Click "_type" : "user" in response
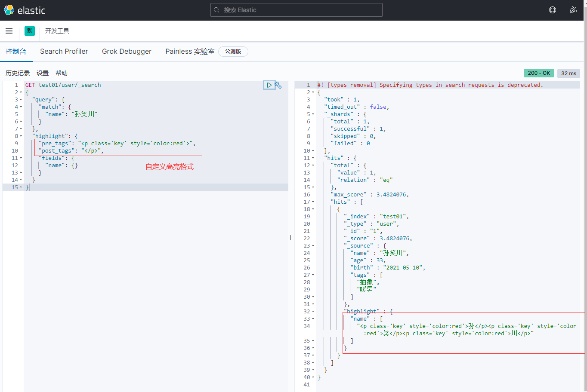The height and width of the screenshot is (392, 587). tap(371, 224)
